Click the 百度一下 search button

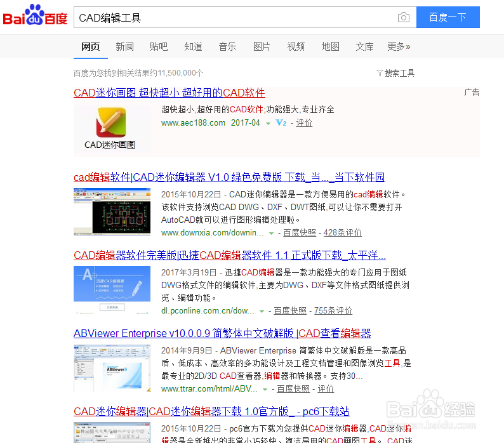tap(448, 17)
